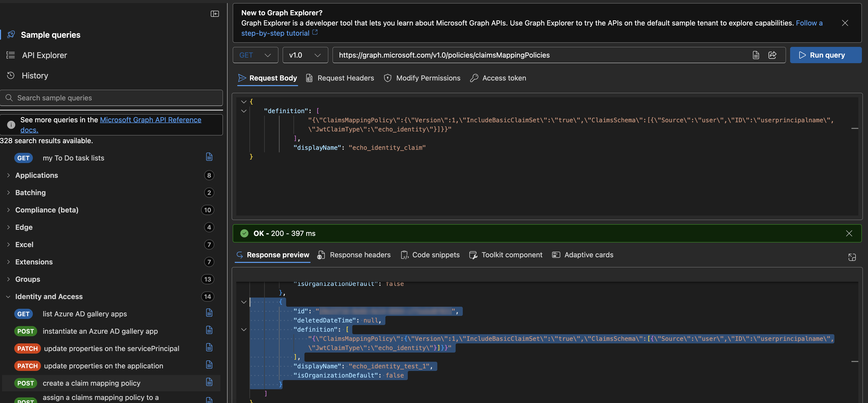Open docs for create a claim mapping policy

(x=209, y=382)
